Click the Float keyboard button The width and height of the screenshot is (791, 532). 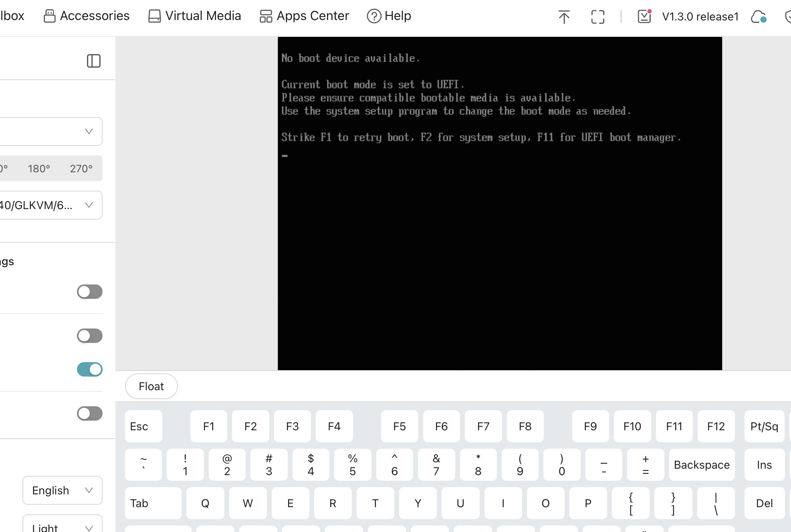pos(151,386)
